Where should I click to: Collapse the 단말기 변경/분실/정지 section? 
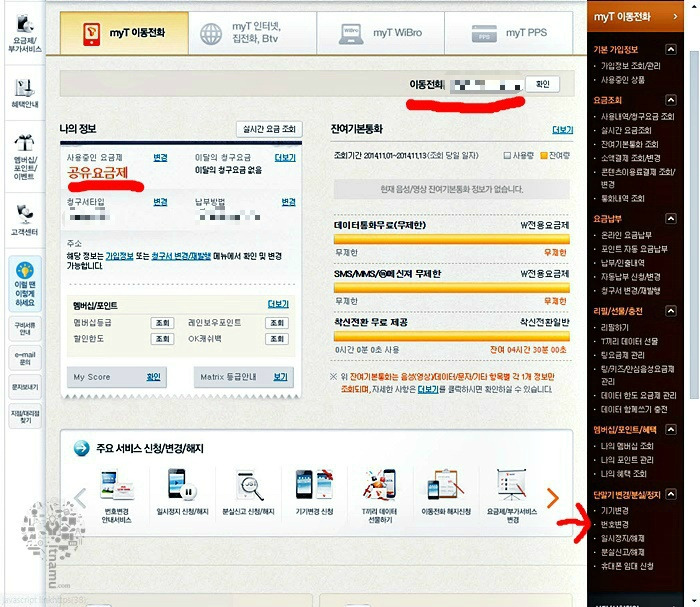(x=671, y=495)
